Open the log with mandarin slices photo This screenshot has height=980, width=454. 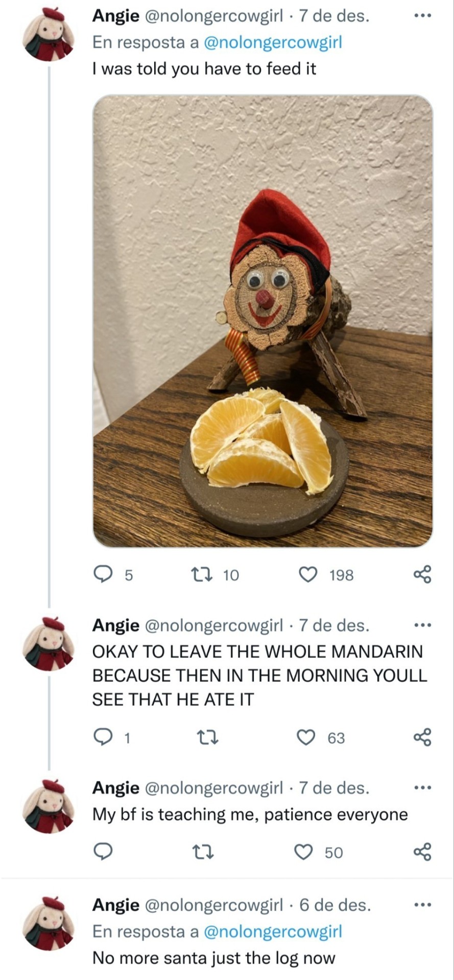coord(262,321)
